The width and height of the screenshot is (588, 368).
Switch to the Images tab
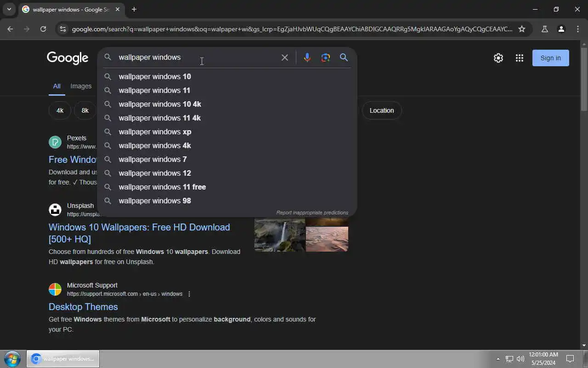click(81, 86)
